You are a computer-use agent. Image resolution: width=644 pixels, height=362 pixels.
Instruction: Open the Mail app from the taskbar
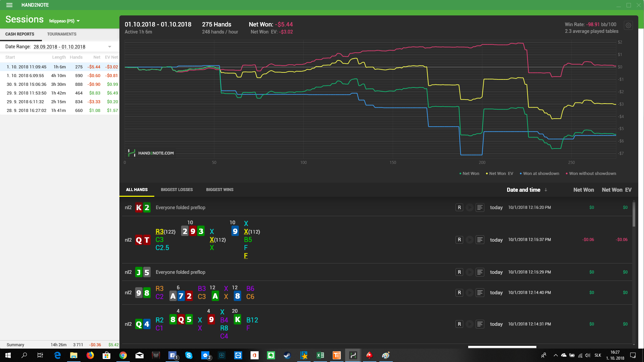(140, 355)
